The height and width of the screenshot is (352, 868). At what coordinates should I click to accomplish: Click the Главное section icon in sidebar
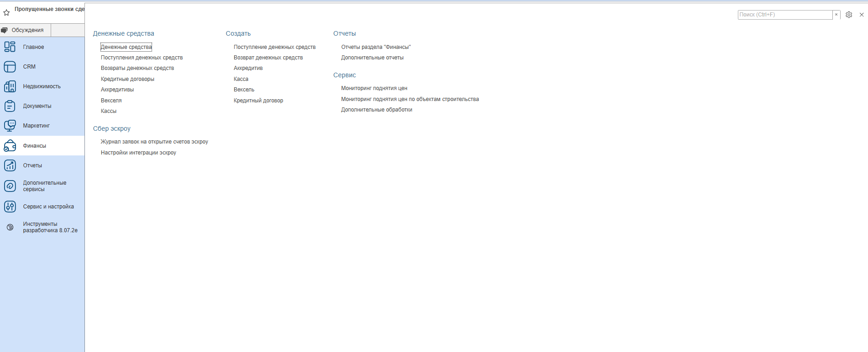tap(10, 47)
